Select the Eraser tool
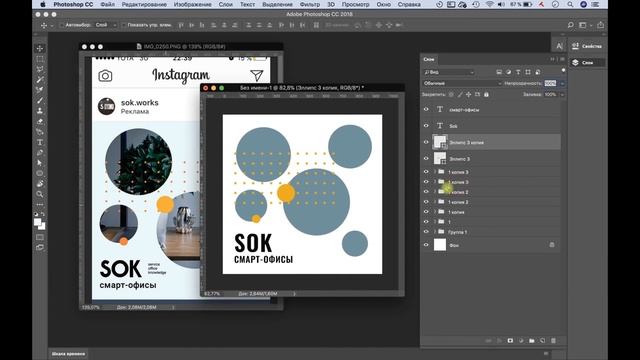The width and height of the screenshot is (640, 360). 40,122
